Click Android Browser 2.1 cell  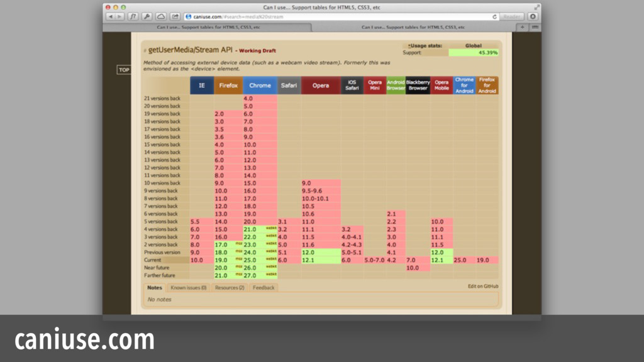(x=396, y=214)
